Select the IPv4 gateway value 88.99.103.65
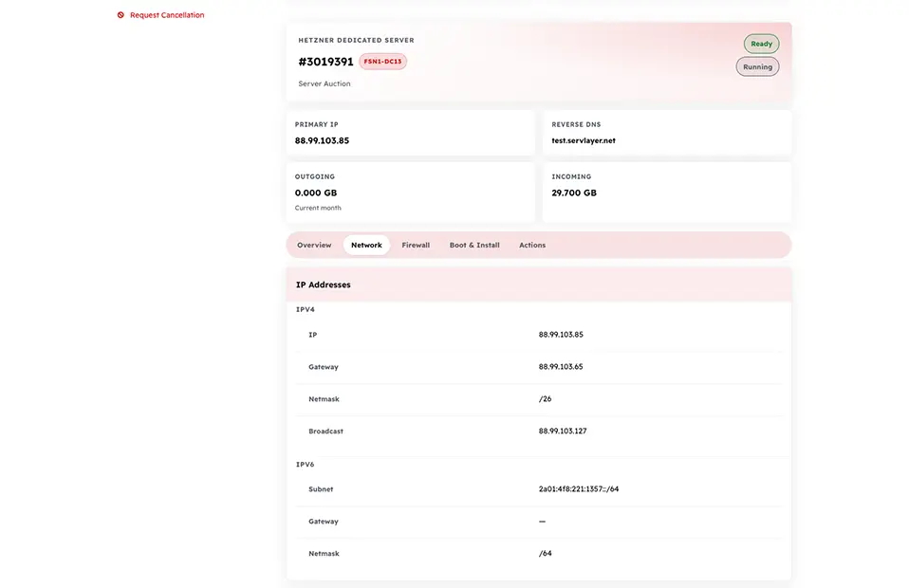Screen dimensions: 909x588 (561, 367)
